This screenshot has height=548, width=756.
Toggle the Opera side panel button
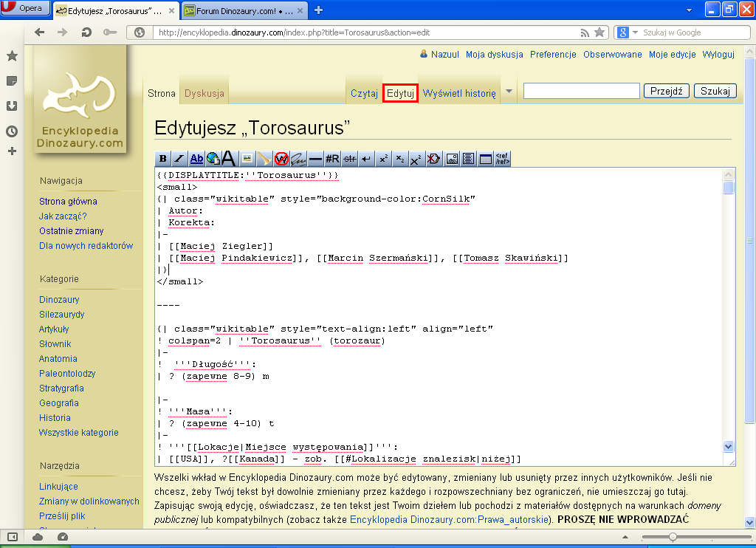[12, 536]
